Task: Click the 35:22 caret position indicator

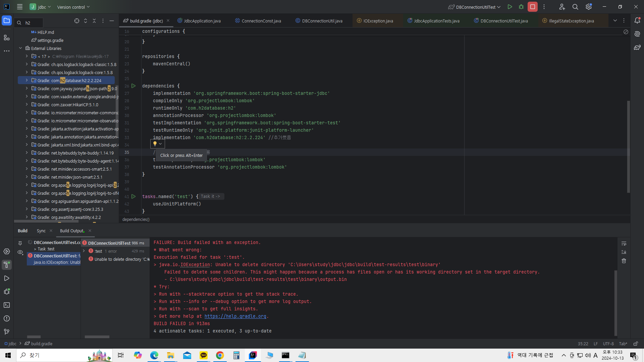Action: pos(583,344)
